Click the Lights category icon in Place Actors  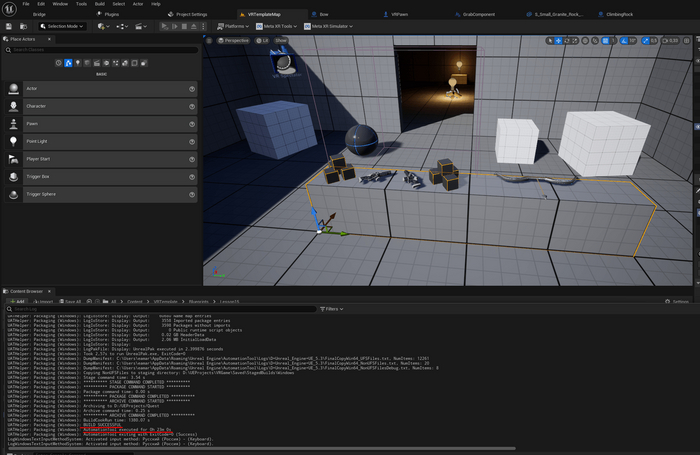[x=79, y=63]
